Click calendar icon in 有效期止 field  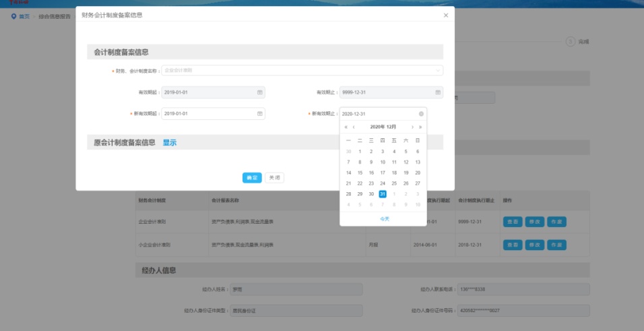pos(438,92)
